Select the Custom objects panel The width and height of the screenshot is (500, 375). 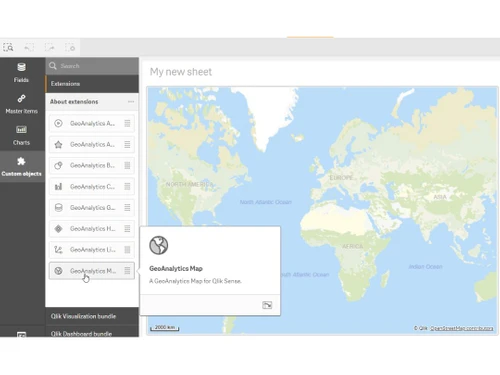pyautogui.click(x=21, y=166)
